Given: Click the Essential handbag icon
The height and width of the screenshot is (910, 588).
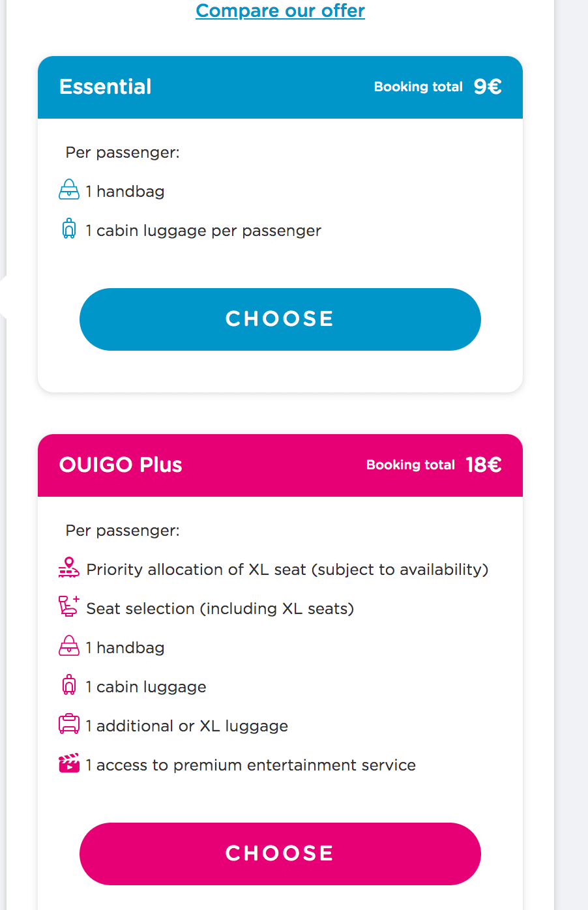Looking at the screenshot, I should pos(69,190).
